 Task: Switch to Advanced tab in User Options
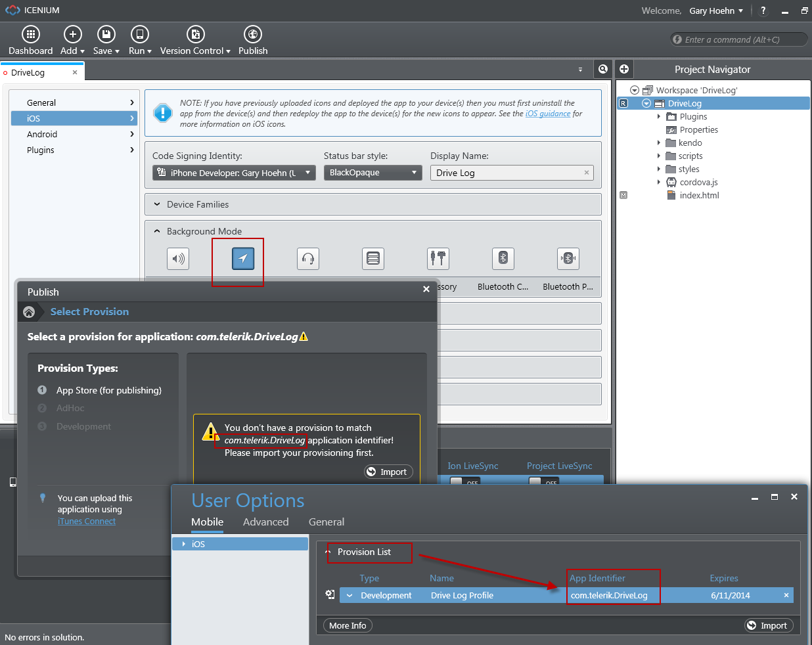pos(265,522)
